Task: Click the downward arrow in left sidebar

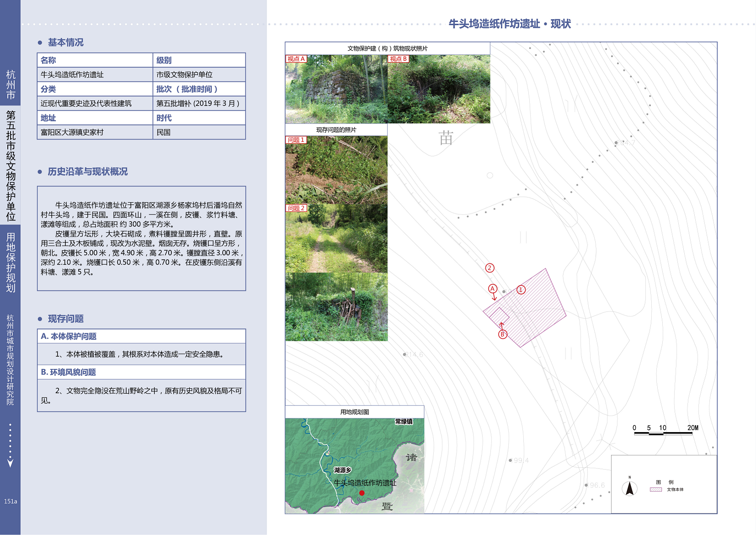Action: point(10,463)
